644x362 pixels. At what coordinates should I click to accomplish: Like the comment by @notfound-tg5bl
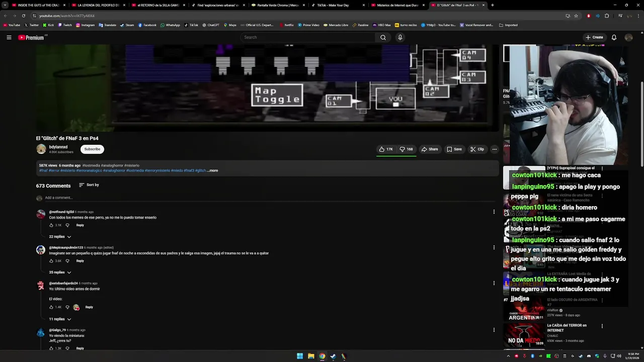click(x=51, y=225)
